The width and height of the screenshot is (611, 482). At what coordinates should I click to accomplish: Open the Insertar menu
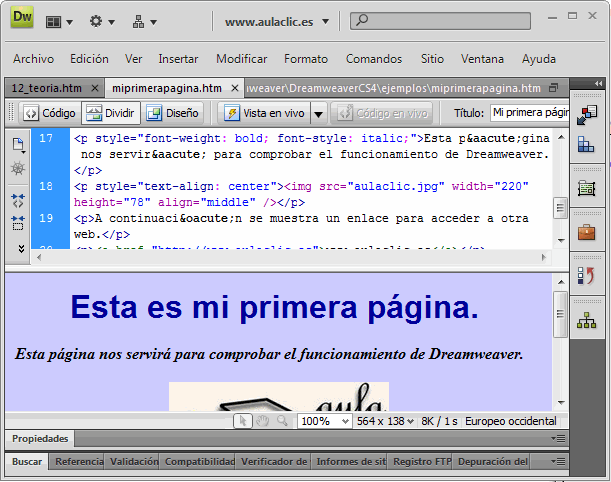[x=178, y=59]
